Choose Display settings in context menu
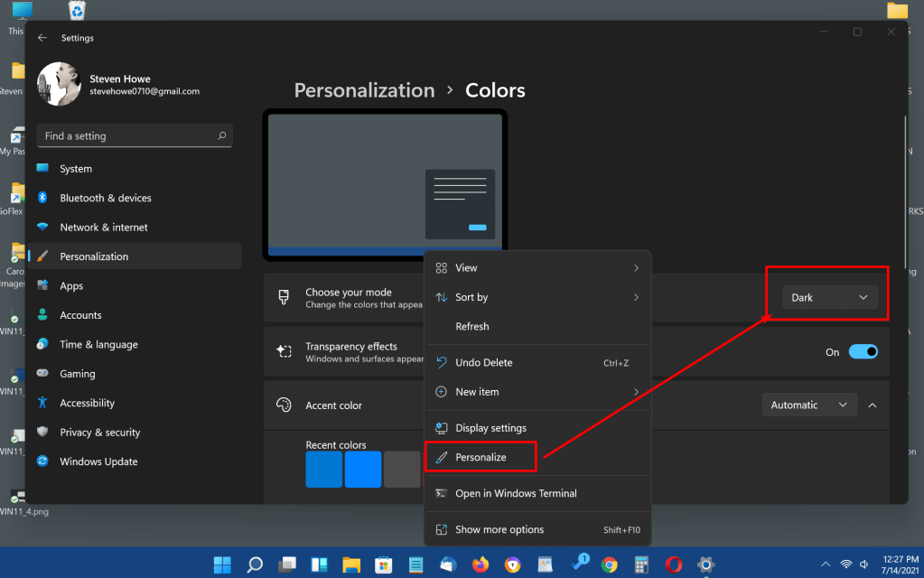The image size is (924, 578). (x=490, y=428)
